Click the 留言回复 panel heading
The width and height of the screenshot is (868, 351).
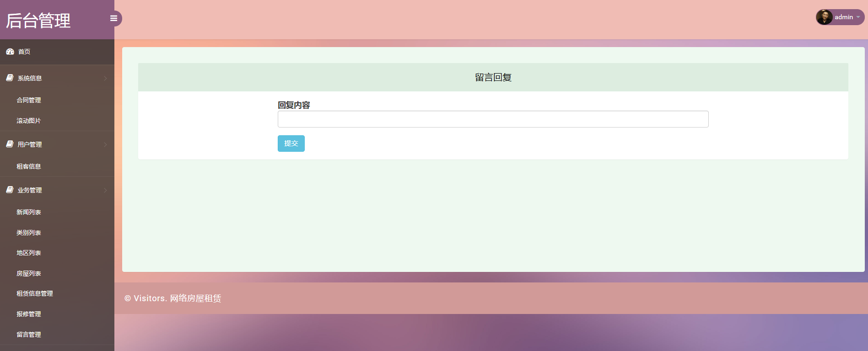click(x=493, y=77)
